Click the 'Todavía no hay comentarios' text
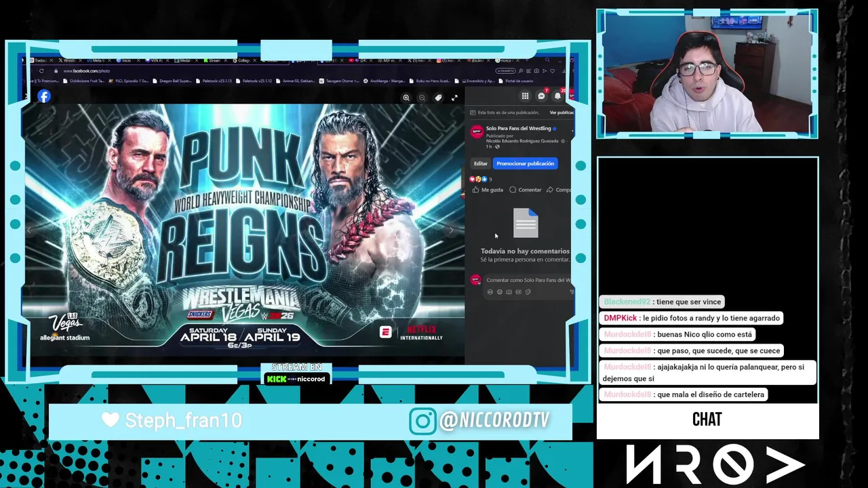The image size is (868, 488). coord(525,251)
